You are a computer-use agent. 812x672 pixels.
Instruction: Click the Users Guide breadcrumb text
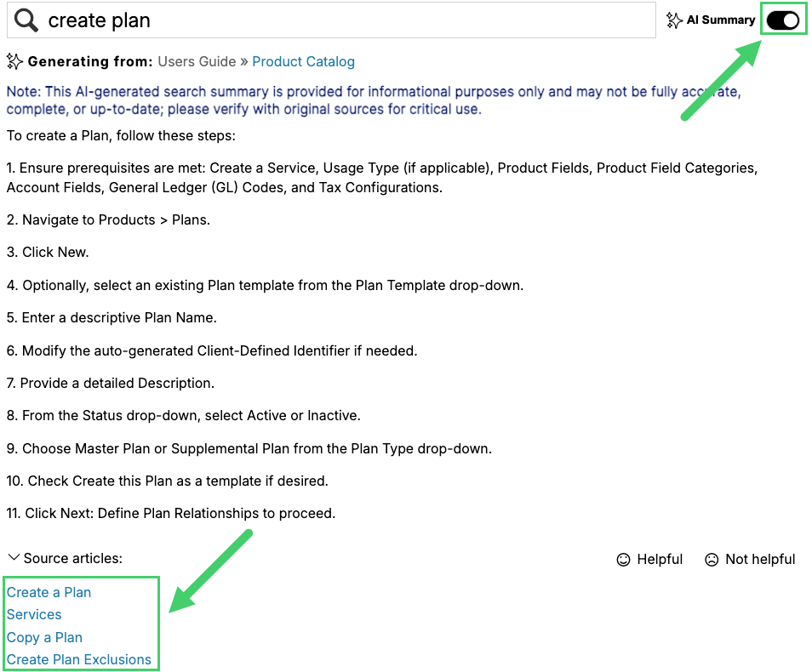[x=197, y=61]
